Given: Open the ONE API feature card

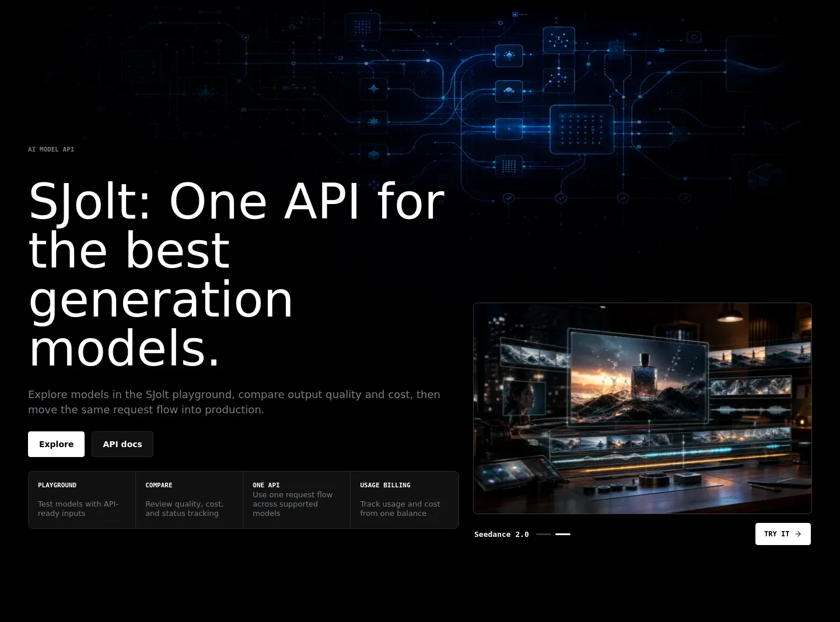Looking at the screenshot, I should pos(297,500).
